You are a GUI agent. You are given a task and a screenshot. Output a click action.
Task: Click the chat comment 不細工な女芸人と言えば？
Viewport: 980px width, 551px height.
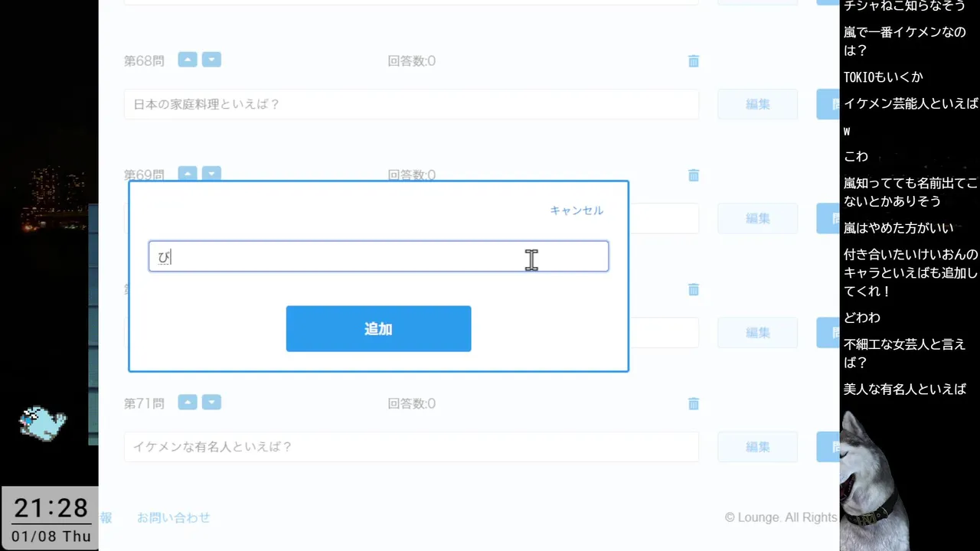click(905, 354)
